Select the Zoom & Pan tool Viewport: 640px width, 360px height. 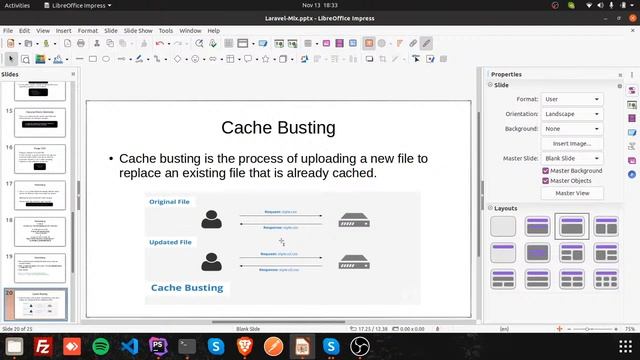point(25,59)
